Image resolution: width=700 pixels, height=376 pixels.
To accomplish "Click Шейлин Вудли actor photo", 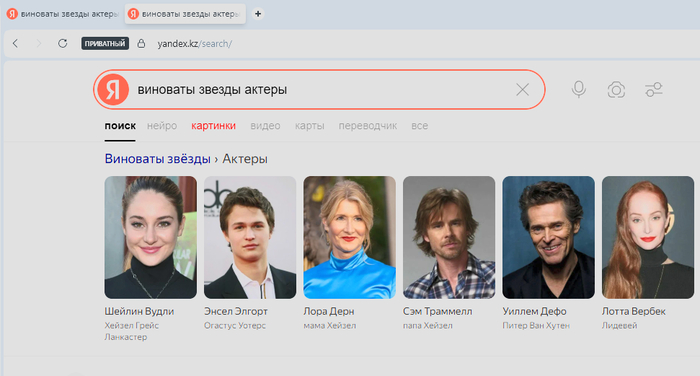I will click(150, 237).
